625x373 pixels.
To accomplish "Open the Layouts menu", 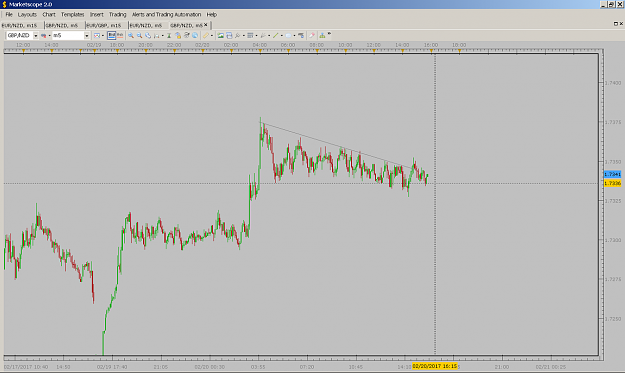I will (27, 14).
